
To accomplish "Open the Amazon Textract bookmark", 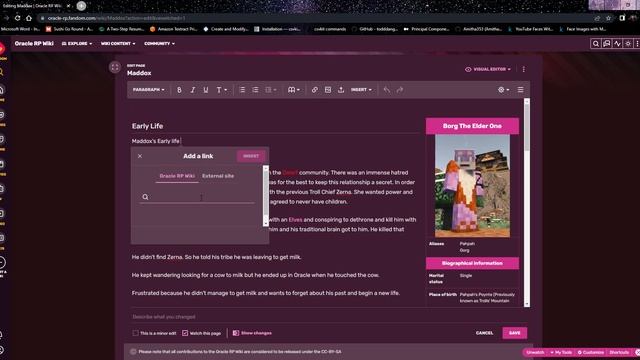I will (174, 29).
